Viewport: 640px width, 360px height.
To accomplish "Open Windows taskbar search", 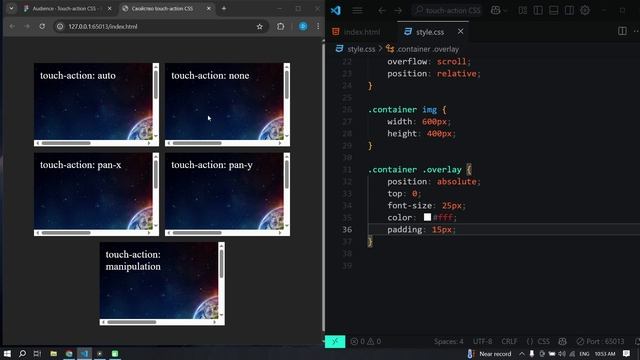I will click(22, 353).
